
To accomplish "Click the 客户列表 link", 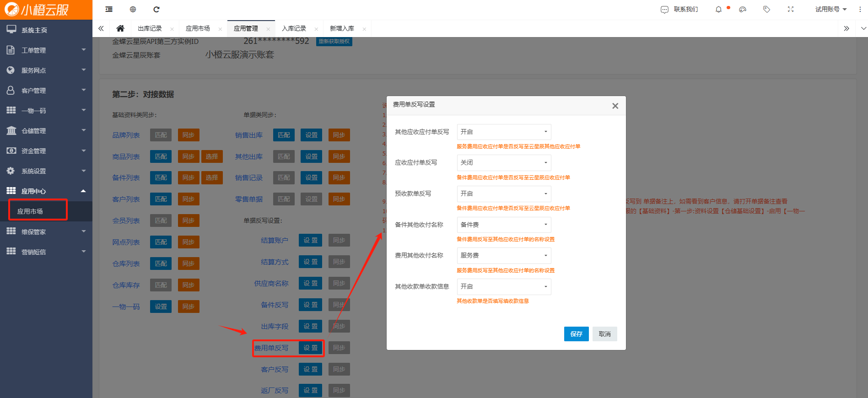I will pyautogui.click(x=126, y=199).
